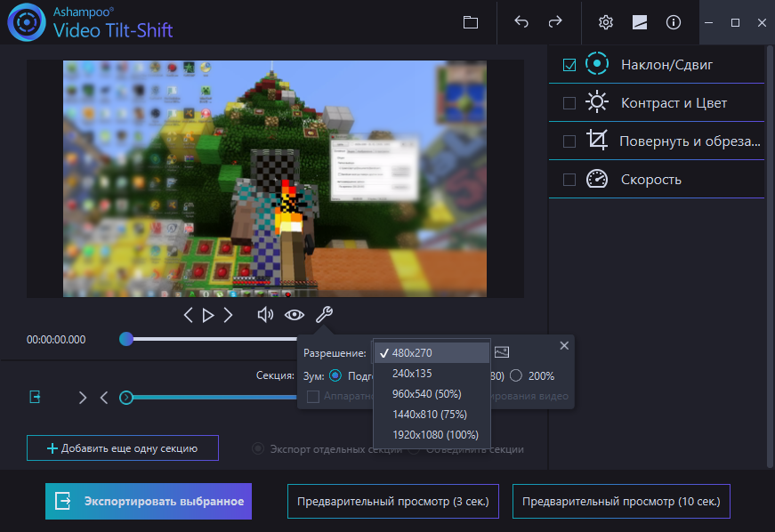Click the Экспортировать выбранное button
775x532 pixels.
pyautogui.click(x=149, y=502)
